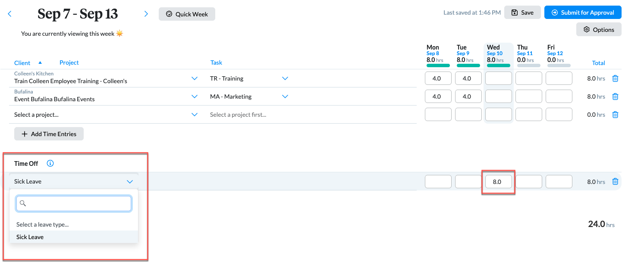This screenshot has width=644, height=277.
Task: Click the Thu Sep 11 date header
Action: click(525, 50)
